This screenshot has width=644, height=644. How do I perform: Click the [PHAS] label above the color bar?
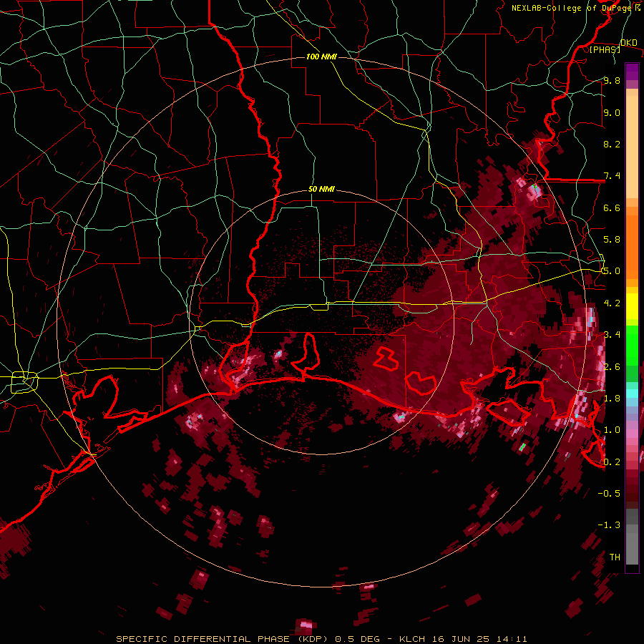[605, 49]
